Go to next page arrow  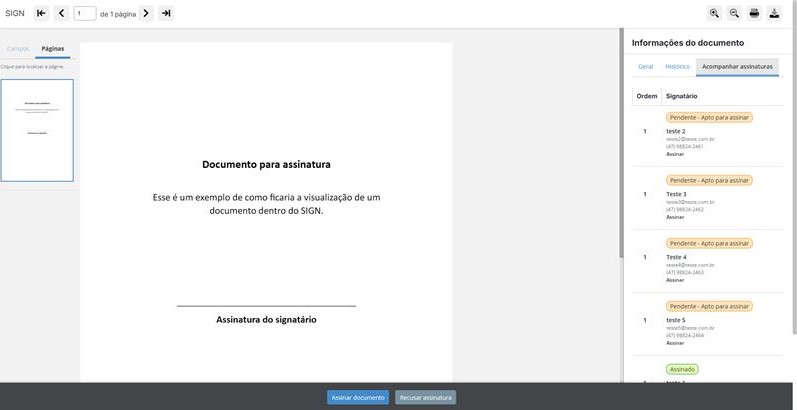pyautogui.click(x=146, y=13)
